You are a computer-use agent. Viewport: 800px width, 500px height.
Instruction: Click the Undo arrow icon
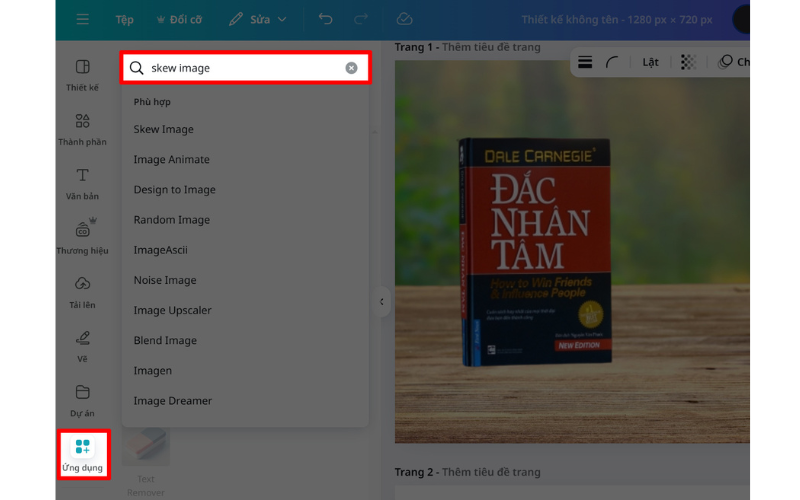click(325, 19)
